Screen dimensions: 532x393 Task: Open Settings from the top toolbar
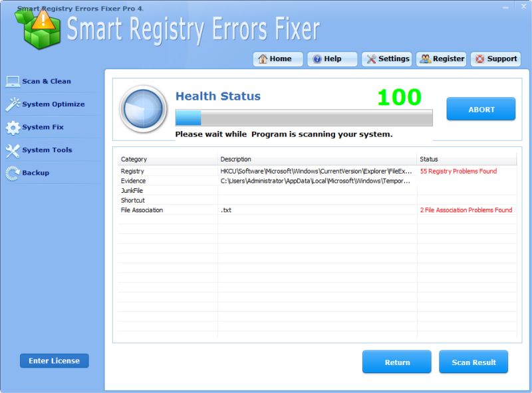(386, 59)
